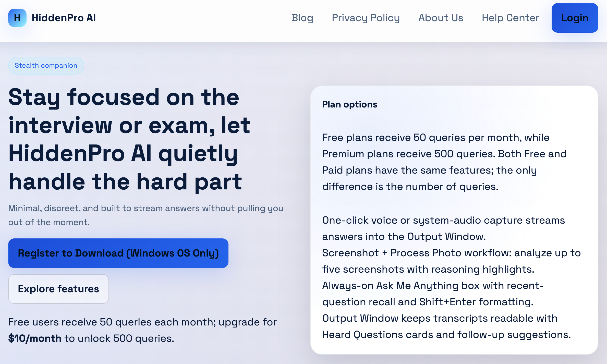
Task: Open the About Us page
Action: tap(441, 18)
